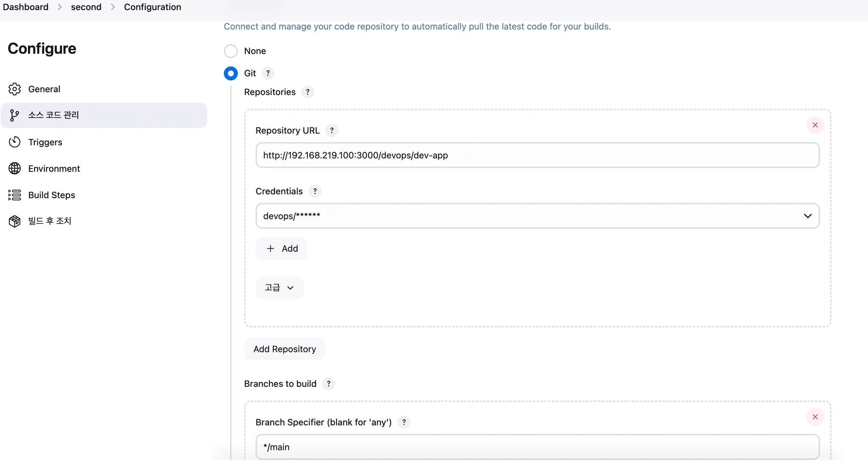
Task: Open Environment globe icon
Action: tap(14, 168)
